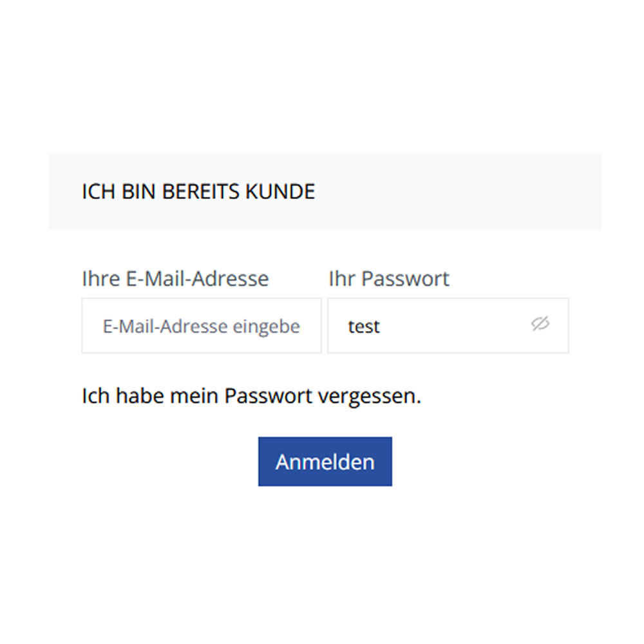This screenshot has width=644, height=644.
Task: Open the forgotten password link
Action: 251,396
